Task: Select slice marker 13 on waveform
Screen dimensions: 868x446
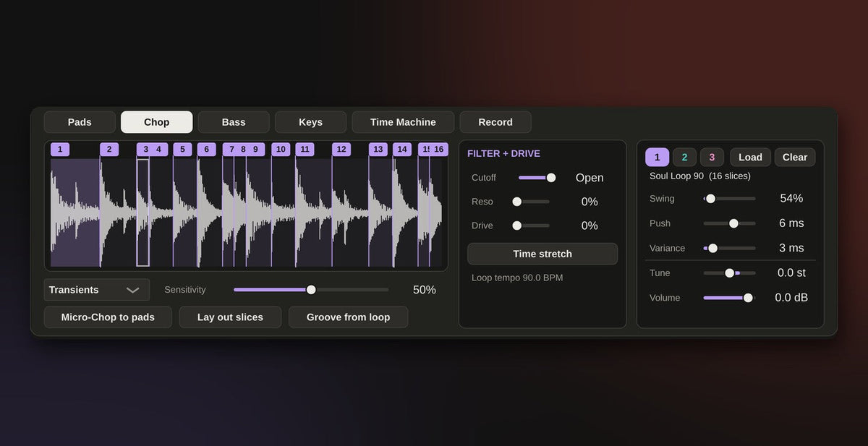Action: pos(378,150)
